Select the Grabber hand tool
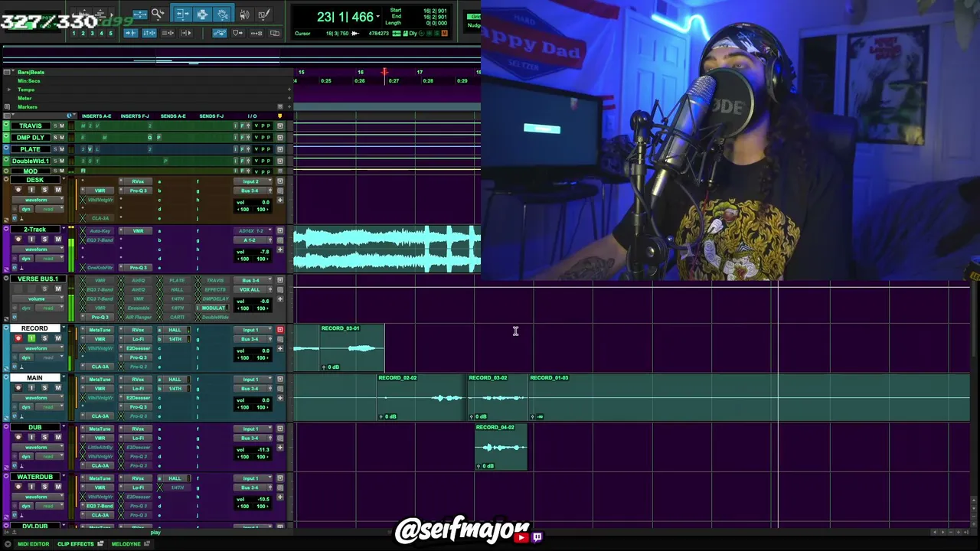 (222, 14)
